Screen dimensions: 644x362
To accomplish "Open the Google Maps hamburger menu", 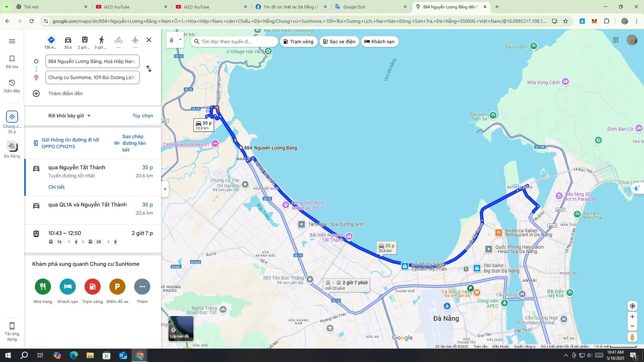I will pyautogui.click(x=12, y=41).
